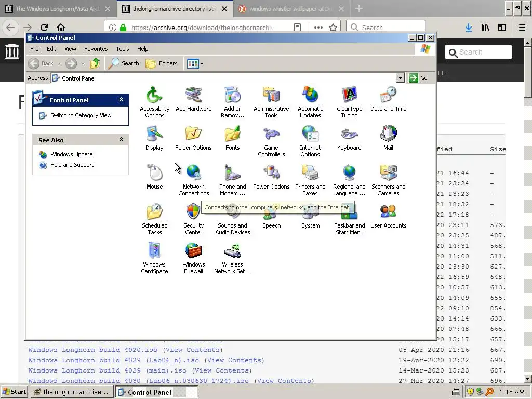Screen dimensions: 532x399
Task: Open Printers and Faxes icon
Action: pos(310,180)
